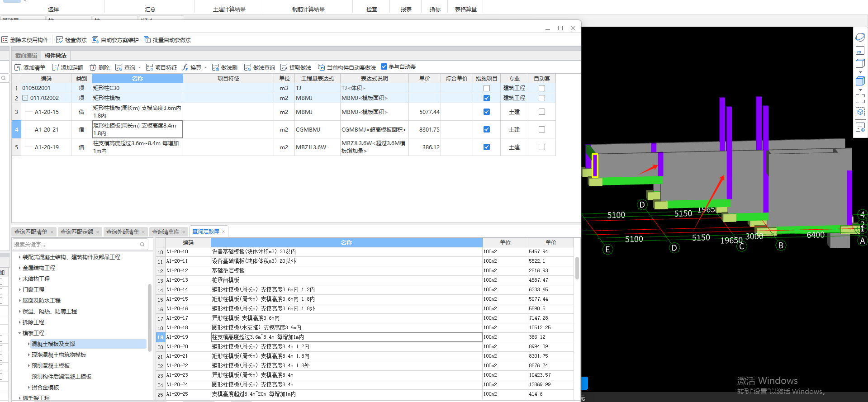The height and width of the screenshot is (402, 868).
Task: Open 钢筋计算结果 ribbon group
Action: [x=308, y=9]
